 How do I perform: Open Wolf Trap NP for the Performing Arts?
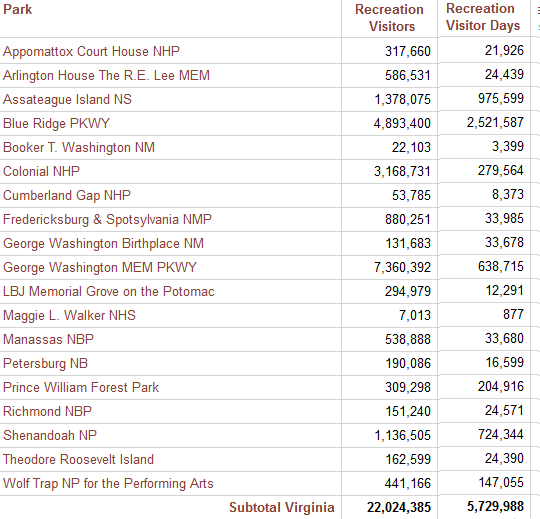108,484
